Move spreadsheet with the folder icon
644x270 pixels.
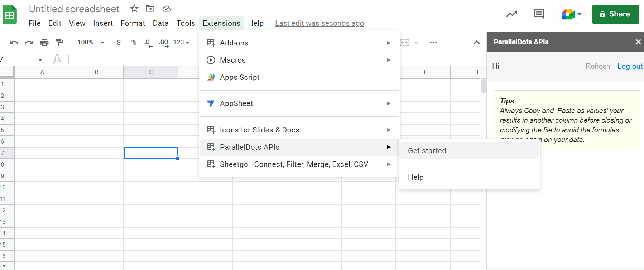pyautogui.click(x=150, y=9)
